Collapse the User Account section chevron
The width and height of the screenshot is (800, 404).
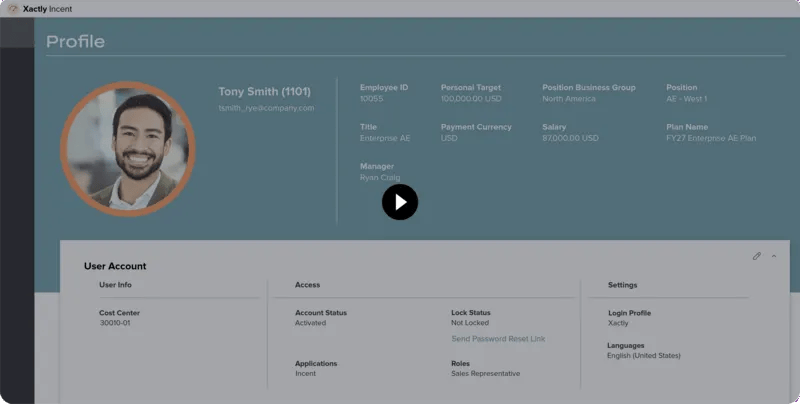tap(774, 256)
